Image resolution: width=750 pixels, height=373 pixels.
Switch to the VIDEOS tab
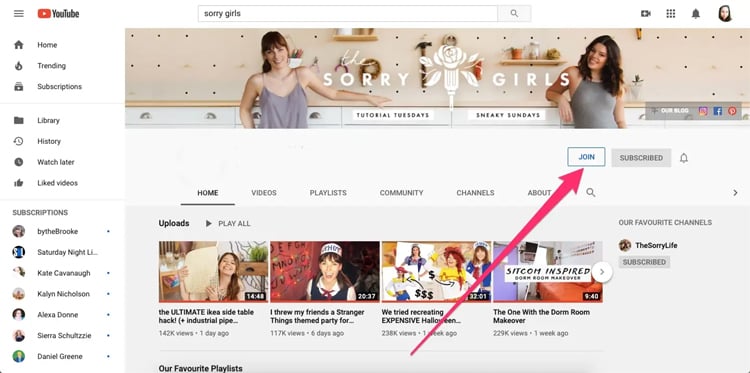click(264, 193)
